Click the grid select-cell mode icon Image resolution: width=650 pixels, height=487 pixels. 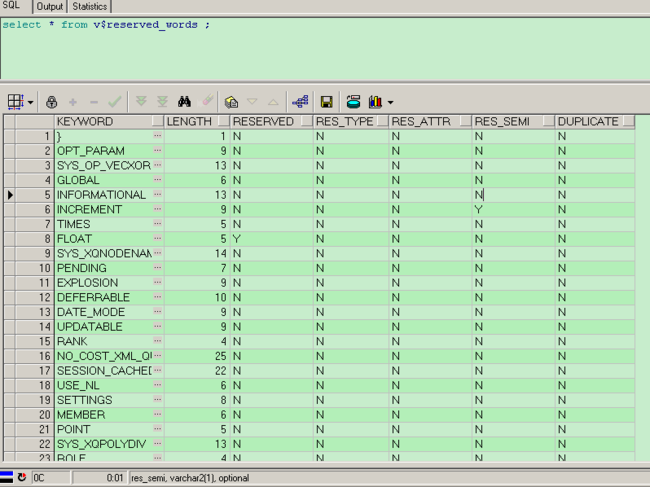pyautogui.click(x=16, y=102)
